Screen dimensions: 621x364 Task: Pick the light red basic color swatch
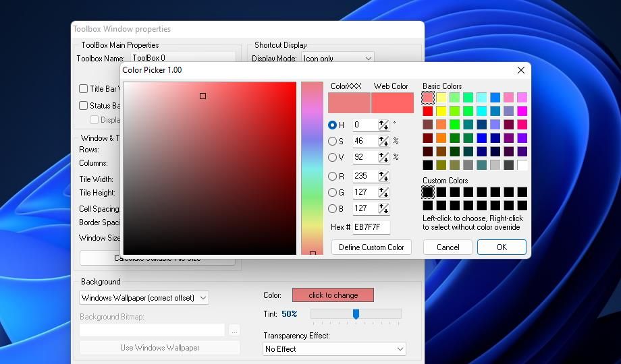428,97
